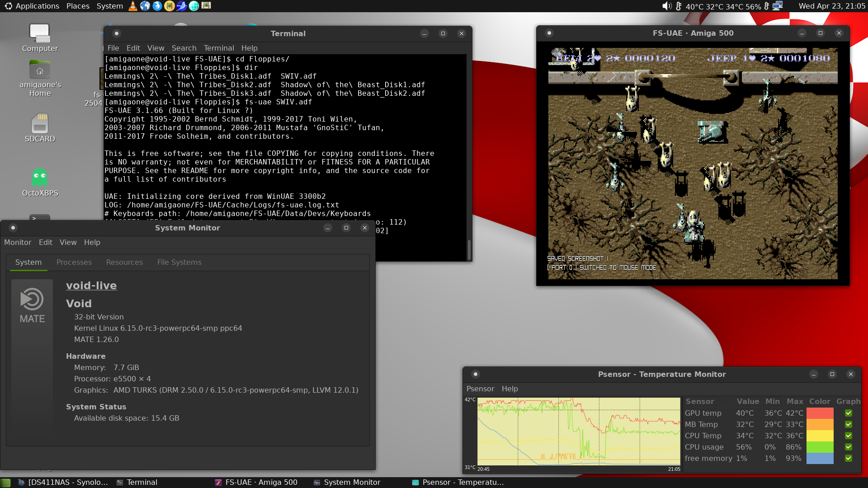Screen dimensions: 868x488
Task: Open the blue bird launcher in top panel
Action: 182,6
